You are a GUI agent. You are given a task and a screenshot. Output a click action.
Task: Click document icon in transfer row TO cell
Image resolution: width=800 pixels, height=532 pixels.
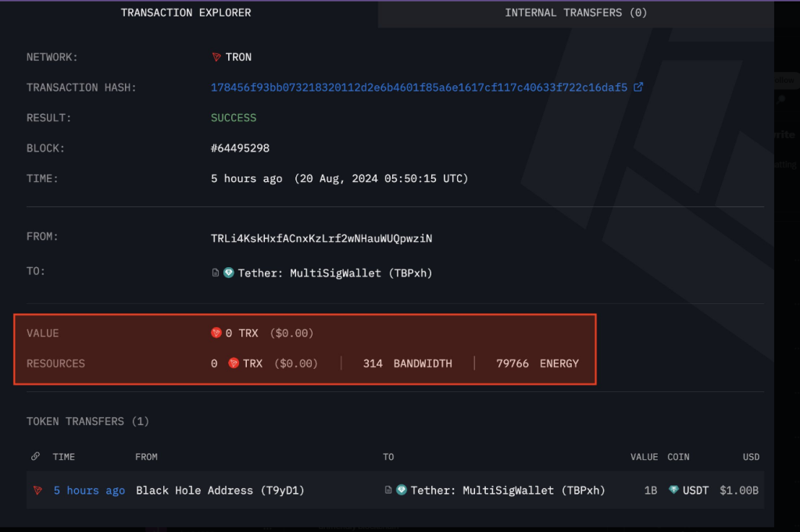[x=388, y=490]
